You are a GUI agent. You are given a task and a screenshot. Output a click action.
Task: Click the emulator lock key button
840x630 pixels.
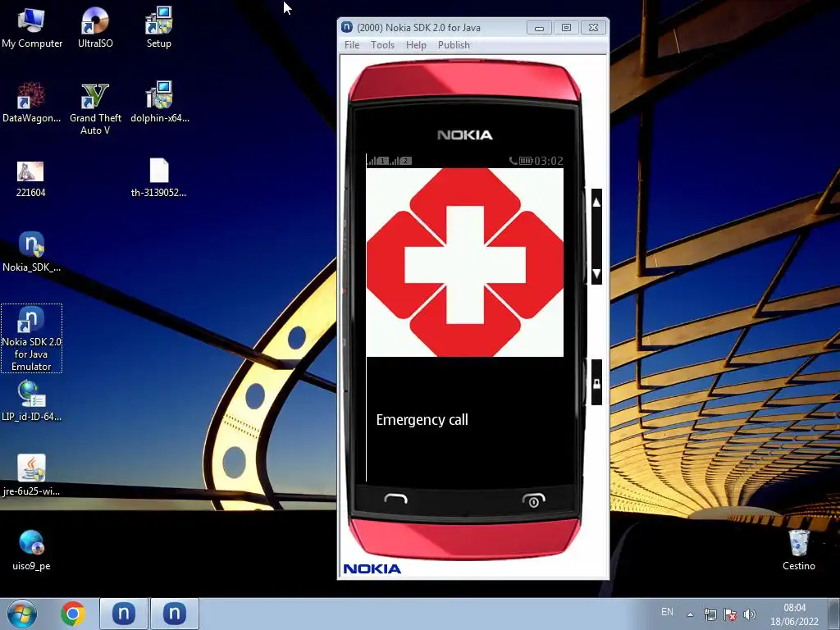click(596, 383)
